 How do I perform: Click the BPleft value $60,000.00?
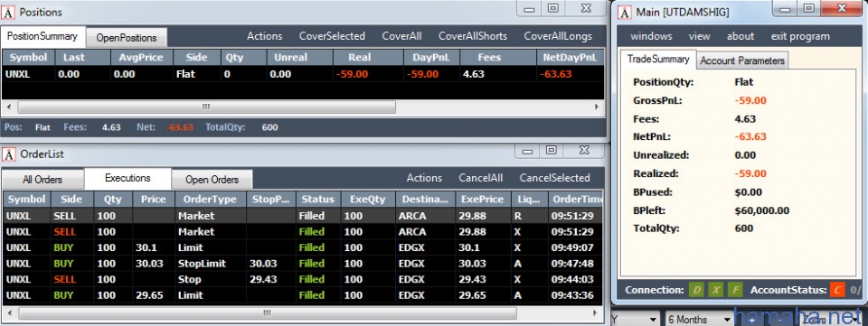tap(761, 210)
